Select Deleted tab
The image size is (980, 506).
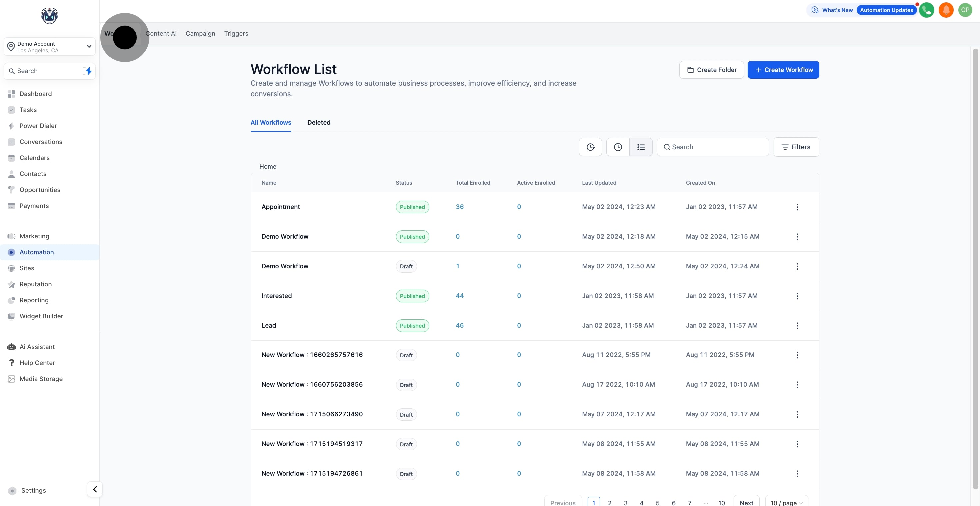(x=319, y=123)
